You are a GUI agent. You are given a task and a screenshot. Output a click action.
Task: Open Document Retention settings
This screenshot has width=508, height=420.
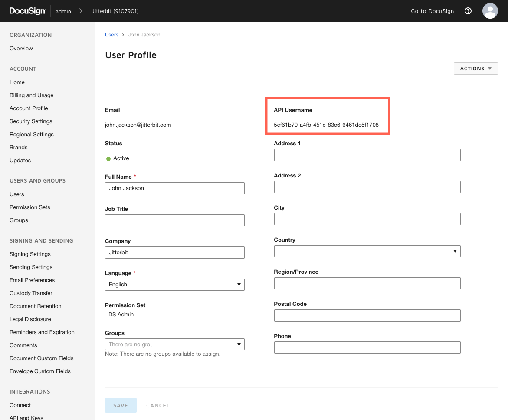36,306
